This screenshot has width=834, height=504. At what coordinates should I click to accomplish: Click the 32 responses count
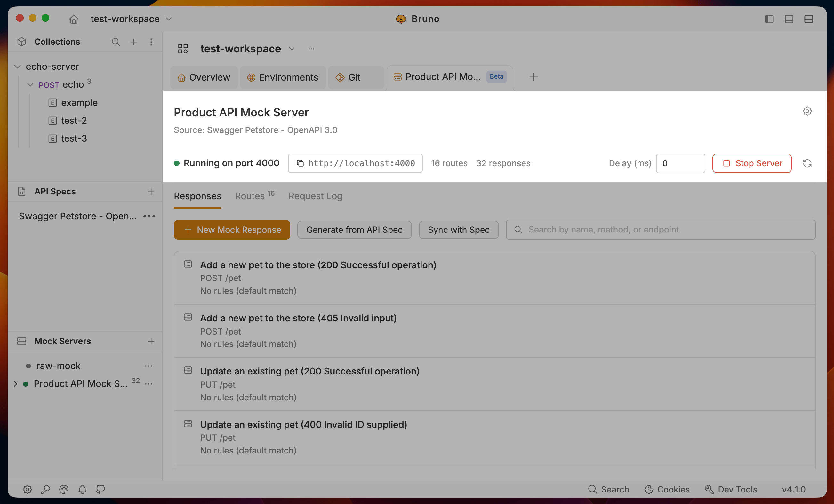click(503, 163)
